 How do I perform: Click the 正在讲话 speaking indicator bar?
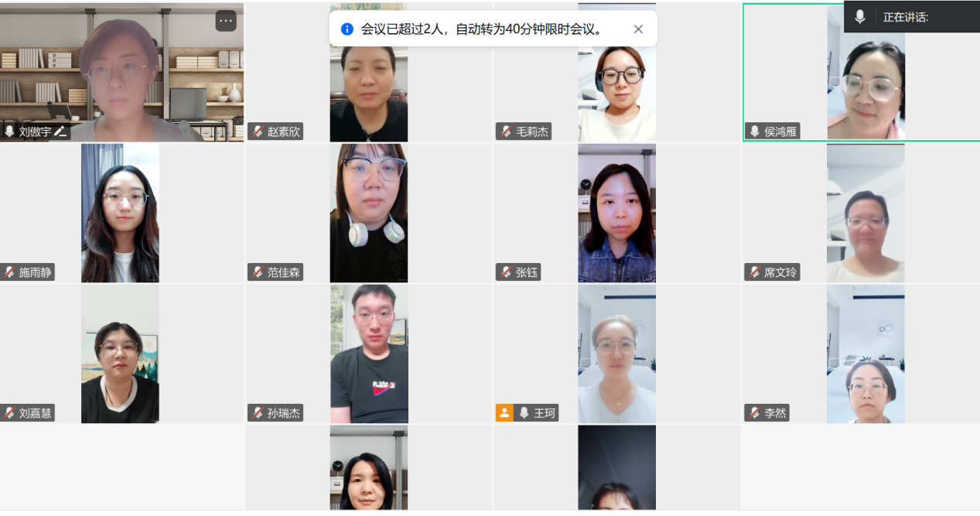pyautogui.click(x=912, y=17)
